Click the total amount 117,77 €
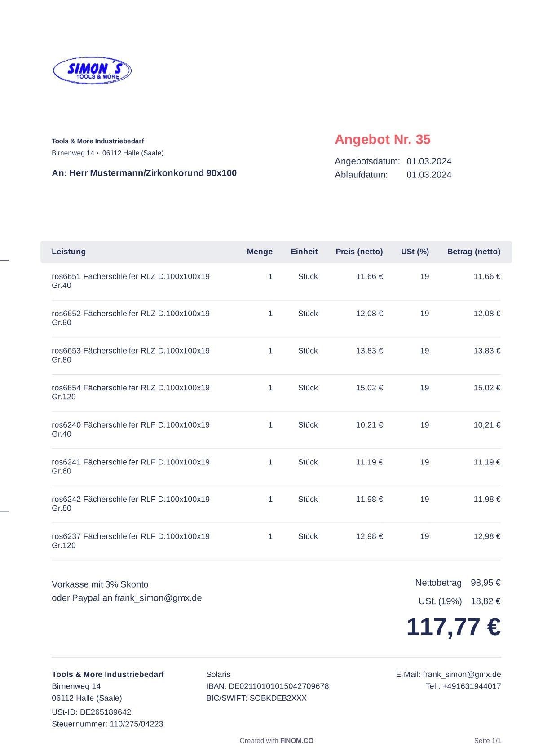This screenshot has width=534, height=756. tap(453, 627)
